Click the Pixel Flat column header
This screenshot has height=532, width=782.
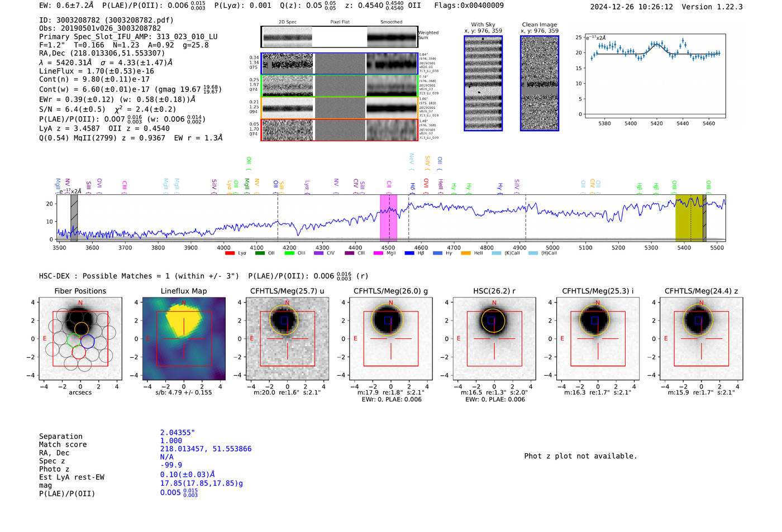(340, 22)
